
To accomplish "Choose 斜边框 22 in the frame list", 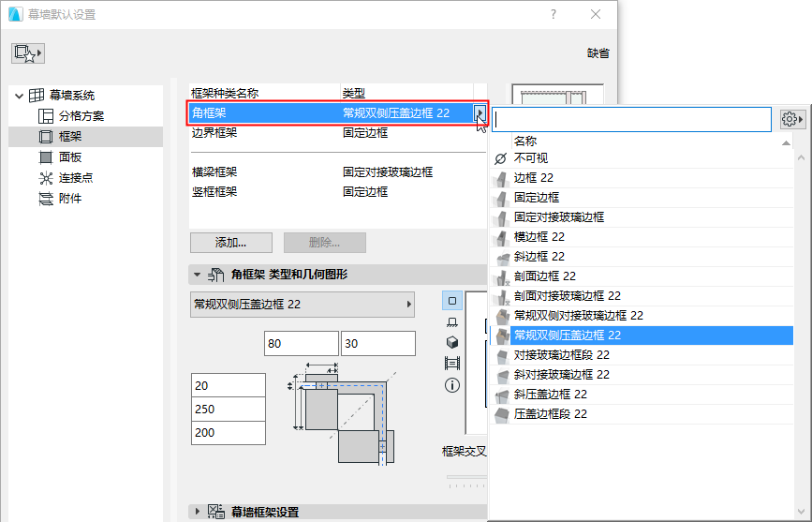I will point(642,257).
